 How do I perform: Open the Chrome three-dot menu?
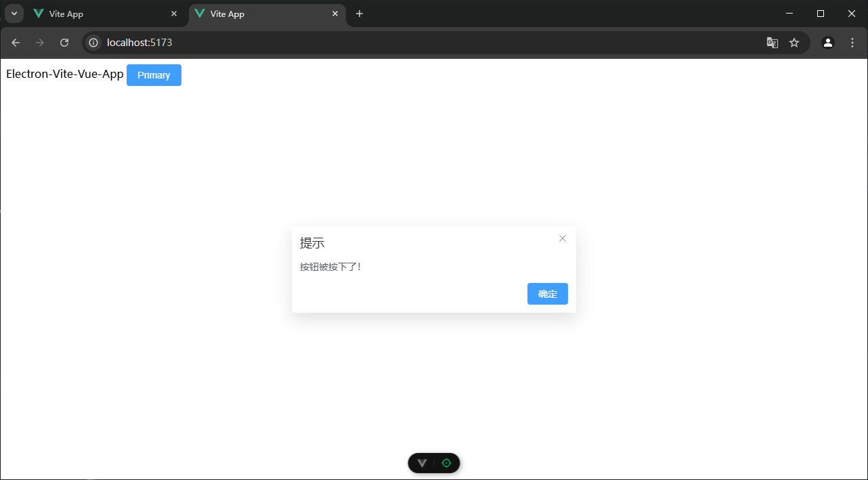tap(852, 43)
